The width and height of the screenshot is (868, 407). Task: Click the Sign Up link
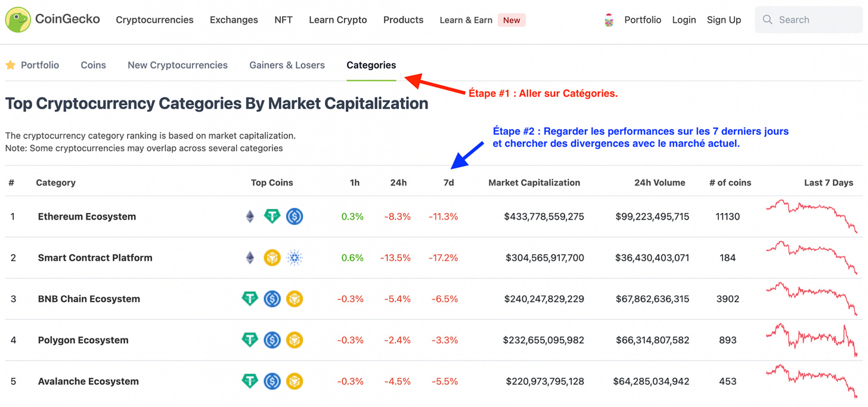click(724, 20)
